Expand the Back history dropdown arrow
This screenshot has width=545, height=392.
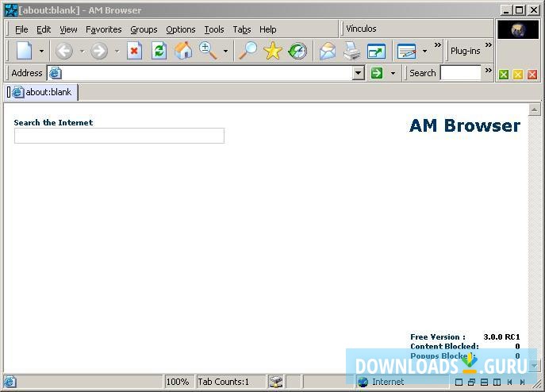coord(82,51)
